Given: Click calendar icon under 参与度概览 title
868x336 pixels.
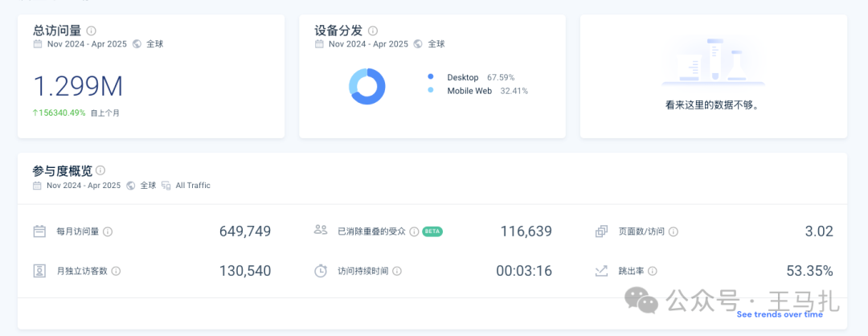Looking at the screenshot, I should [x=38, y=186].
